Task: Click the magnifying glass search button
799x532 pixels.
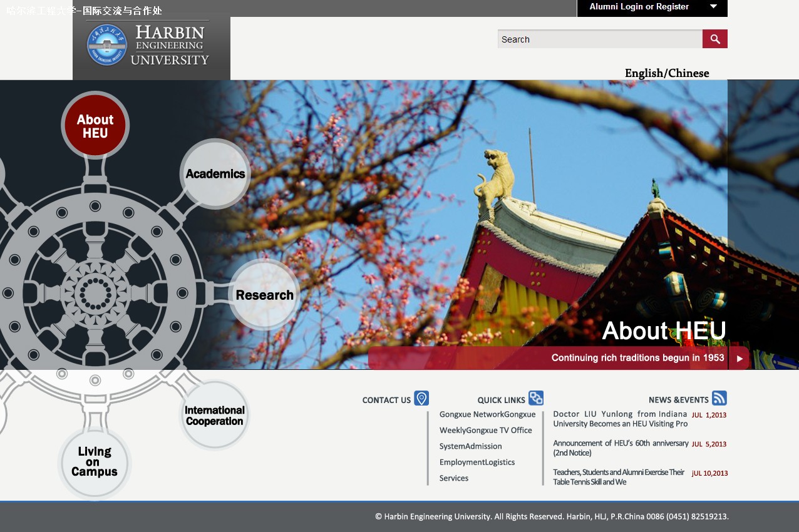Action: coord(714,39)
